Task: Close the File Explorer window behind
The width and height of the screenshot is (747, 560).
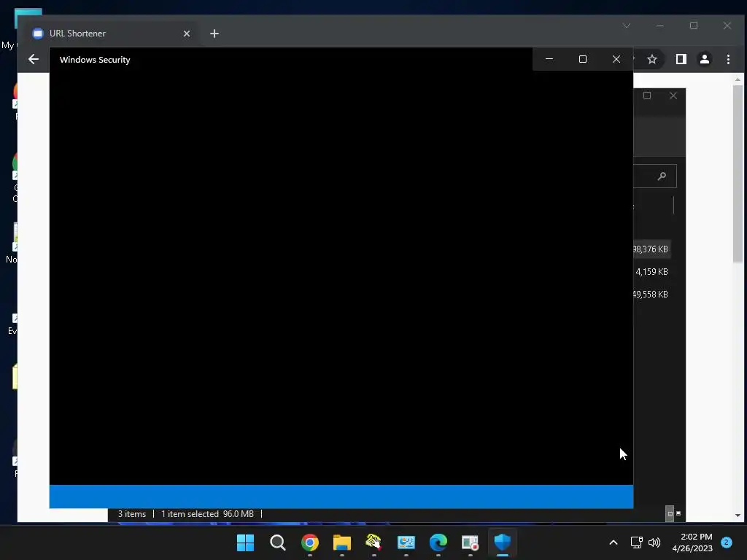Action: 673,96
